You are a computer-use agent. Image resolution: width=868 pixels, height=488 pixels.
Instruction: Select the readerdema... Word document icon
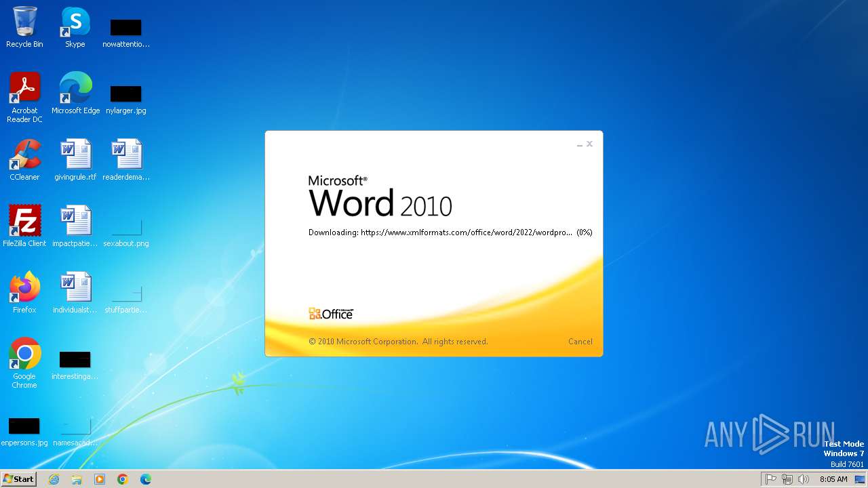click(x=126, y=160)
